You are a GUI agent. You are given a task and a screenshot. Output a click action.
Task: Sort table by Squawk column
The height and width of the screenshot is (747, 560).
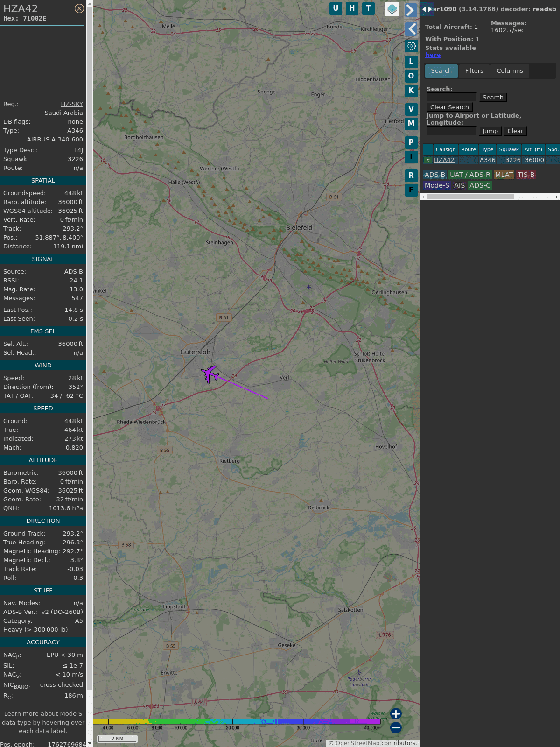(x=509, y=150)
